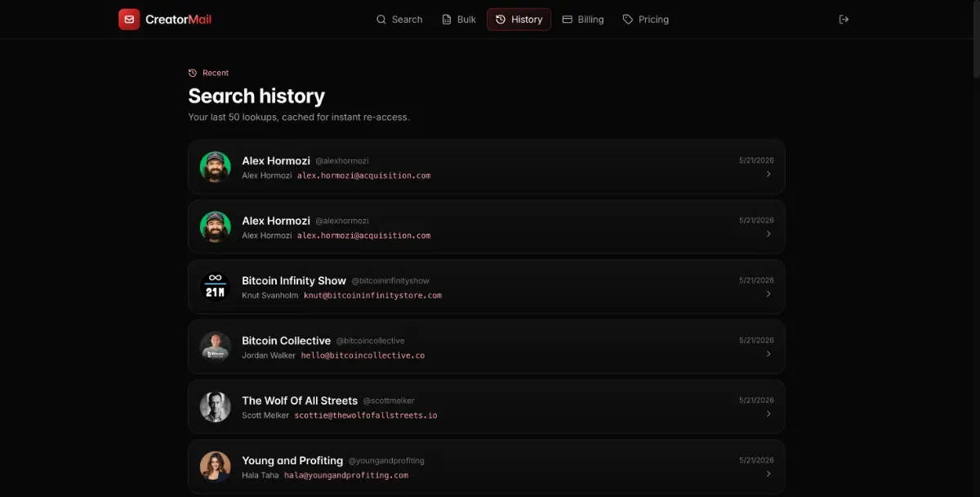This screenshot has height=497, width=980.
Task: Click the CreatorMail brand name
Action: click(x=178, y=20)
